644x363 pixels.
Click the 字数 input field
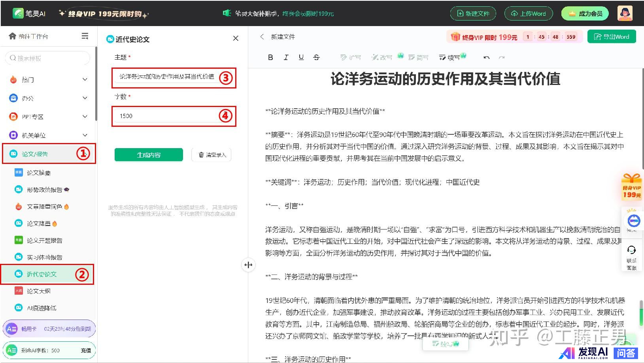(166, 116)
